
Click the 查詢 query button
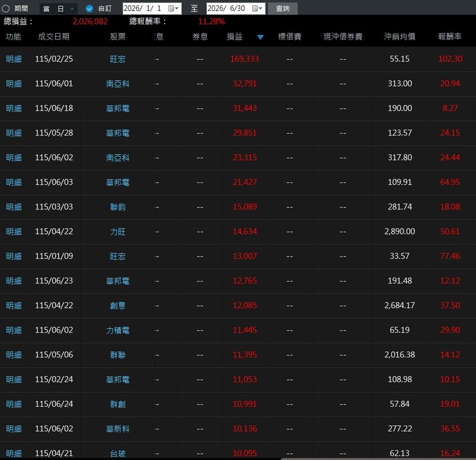click(x=283, y=9)
